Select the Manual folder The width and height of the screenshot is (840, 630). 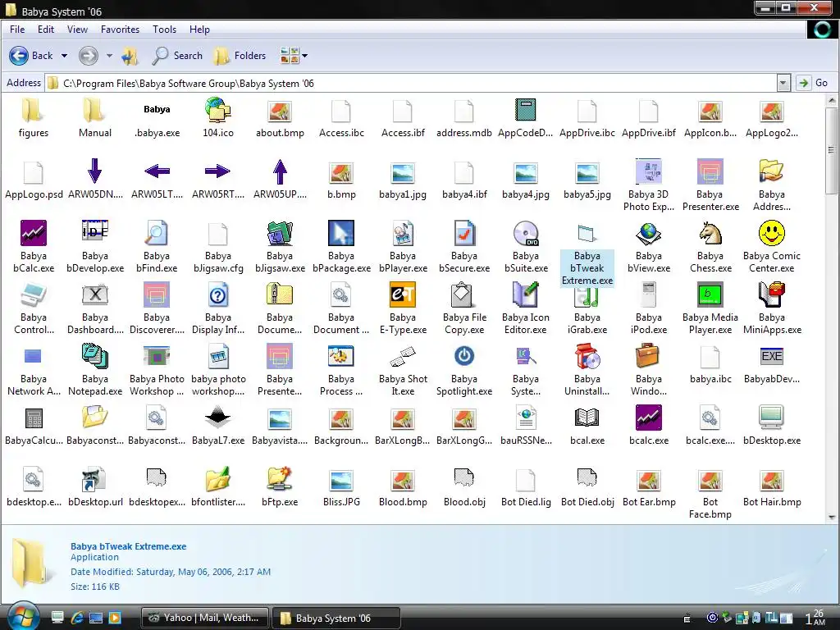click(95, 111)
